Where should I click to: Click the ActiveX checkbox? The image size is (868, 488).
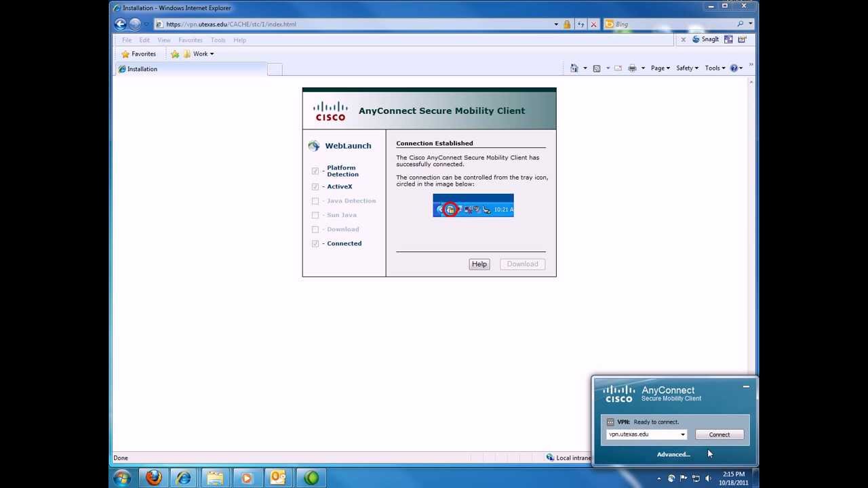pyautogui.click(x=315, y=186)
